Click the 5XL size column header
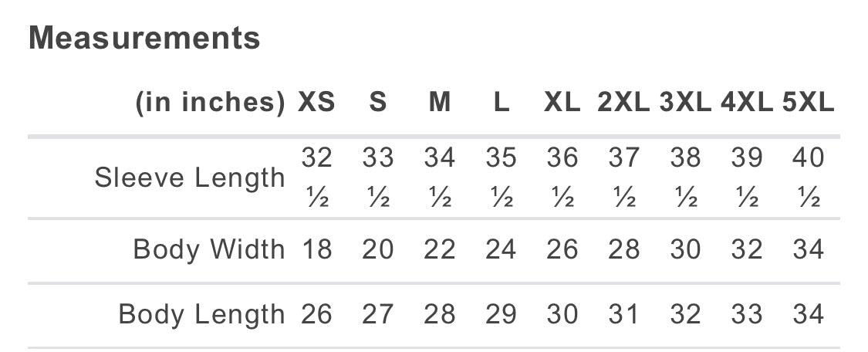Screen dimensions: 868x352 [x=808, y=103]
